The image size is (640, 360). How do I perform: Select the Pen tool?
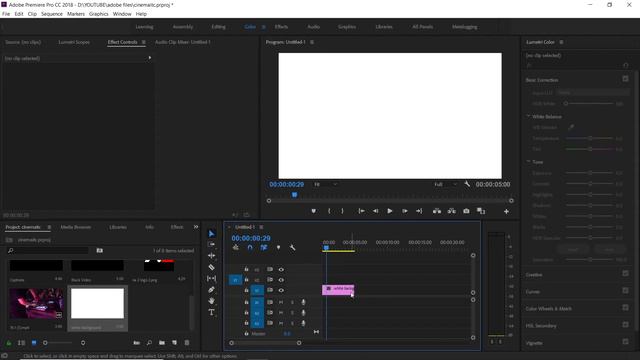point(211,289)
